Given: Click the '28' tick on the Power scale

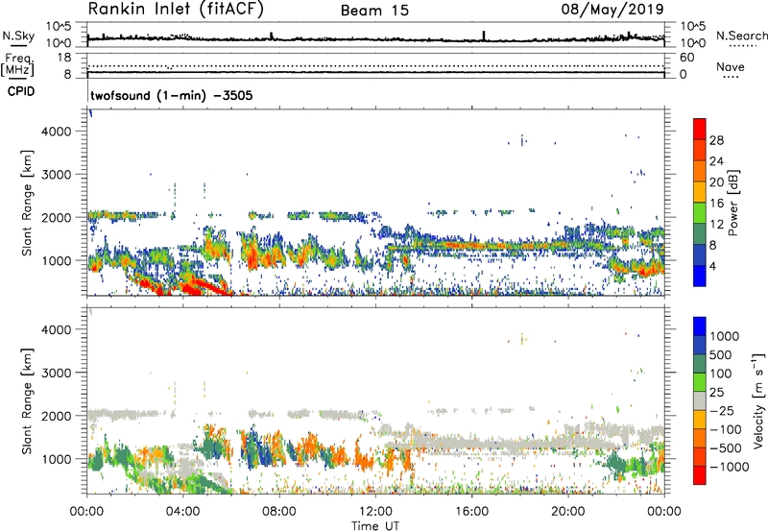Looking at the screenshot, I should 716,140.
